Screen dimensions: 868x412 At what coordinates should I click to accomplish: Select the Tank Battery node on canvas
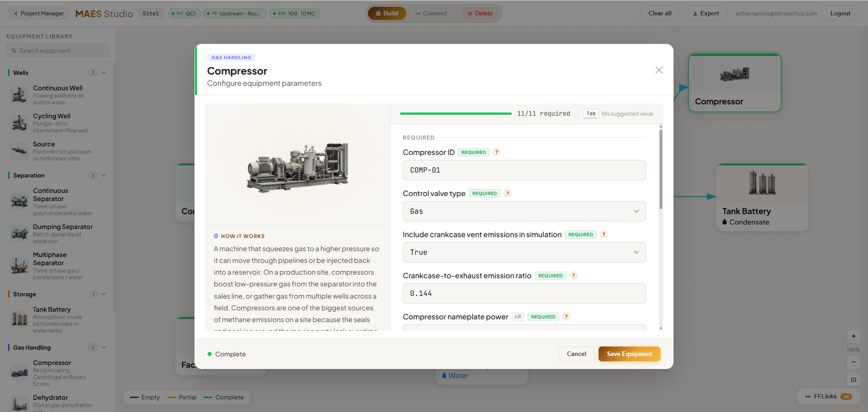762,197
